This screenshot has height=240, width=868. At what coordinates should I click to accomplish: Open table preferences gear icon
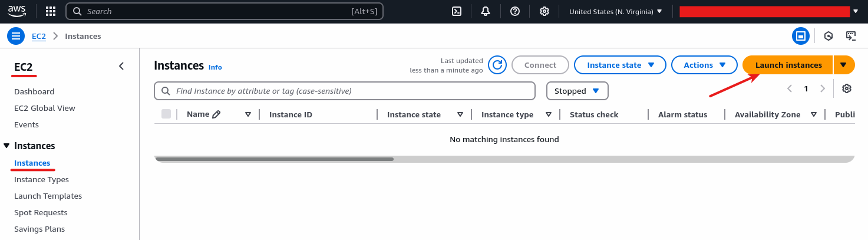(847, 88)
